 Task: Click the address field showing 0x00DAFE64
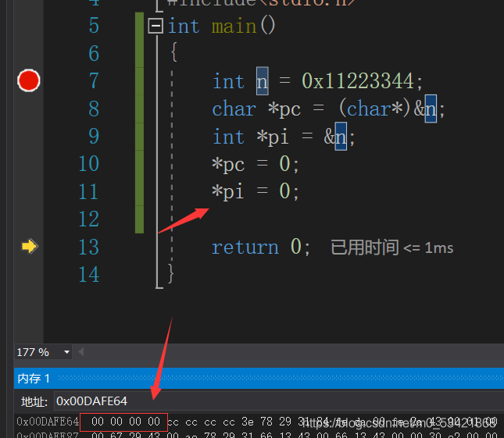278,401
